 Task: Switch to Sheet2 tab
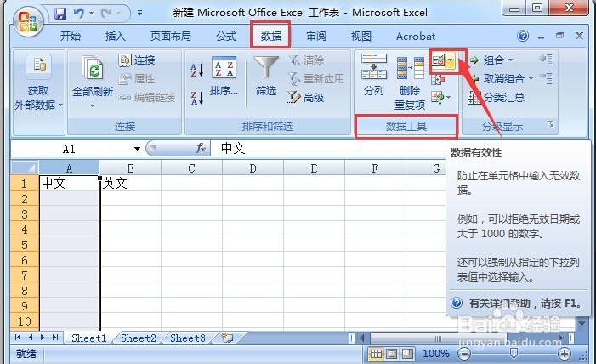(139, 338)
